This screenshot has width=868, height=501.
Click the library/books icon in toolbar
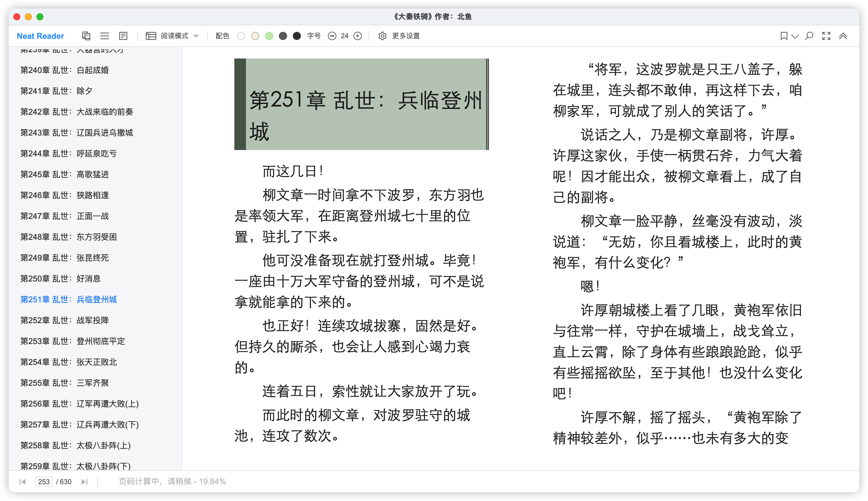tap(86, 36)
